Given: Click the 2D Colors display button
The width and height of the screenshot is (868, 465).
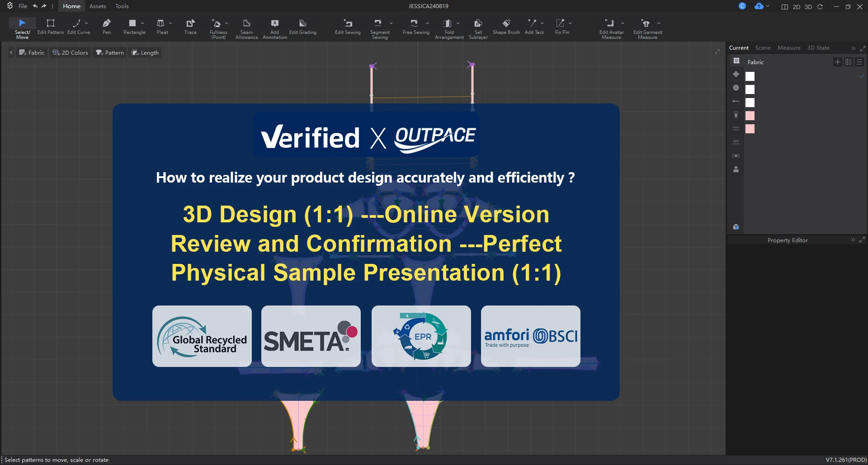Looking at the screenshot, I should (70, 53).
